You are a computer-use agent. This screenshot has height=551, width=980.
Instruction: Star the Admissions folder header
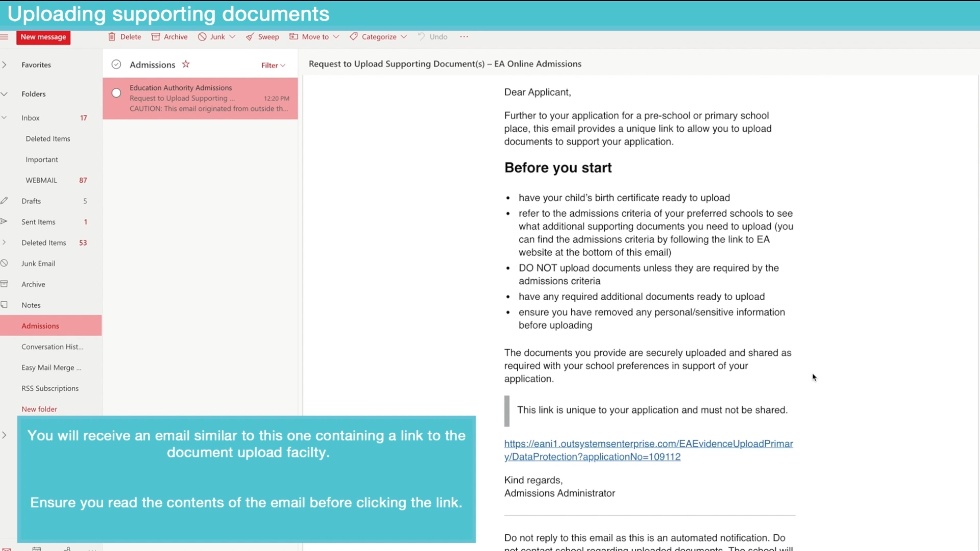[x=186, y=64]
